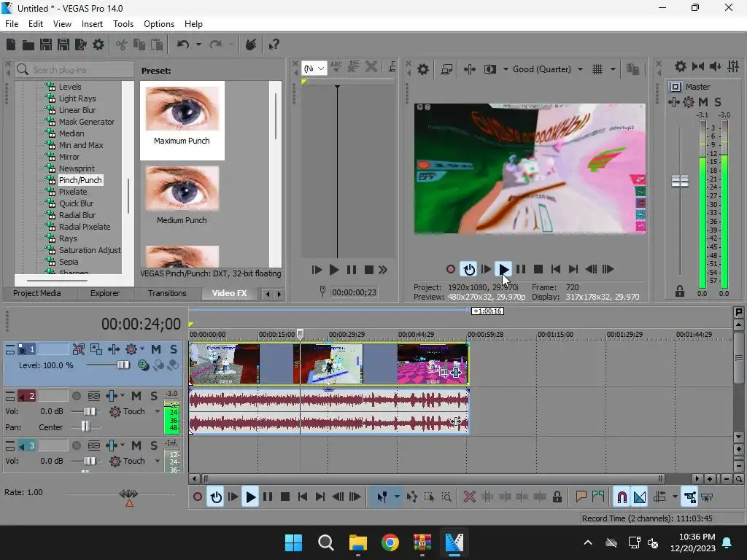
Task: Click the Delete X icon in timeline toolbar
Action: point(469,497)
